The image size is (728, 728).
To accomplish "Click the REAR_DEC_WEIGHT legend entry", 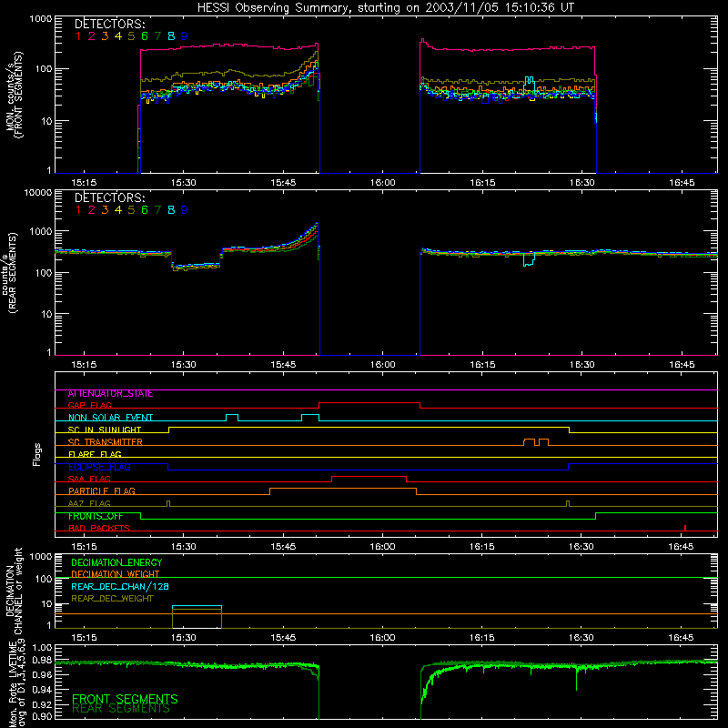I will point(112,599).
